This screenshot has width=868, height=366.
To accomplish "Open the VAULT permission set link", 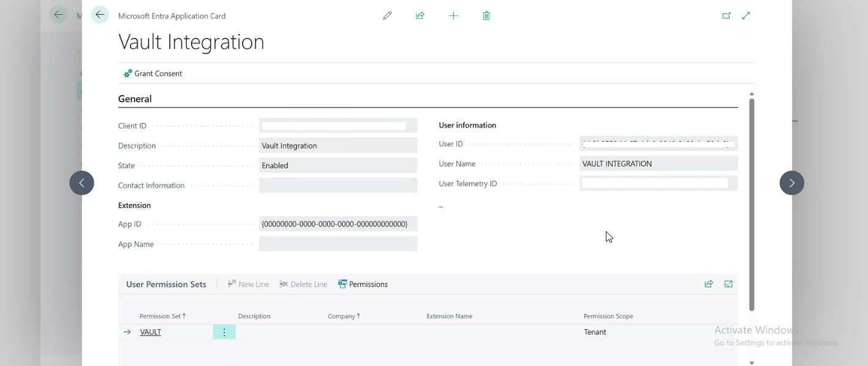I will pos(151,332).
